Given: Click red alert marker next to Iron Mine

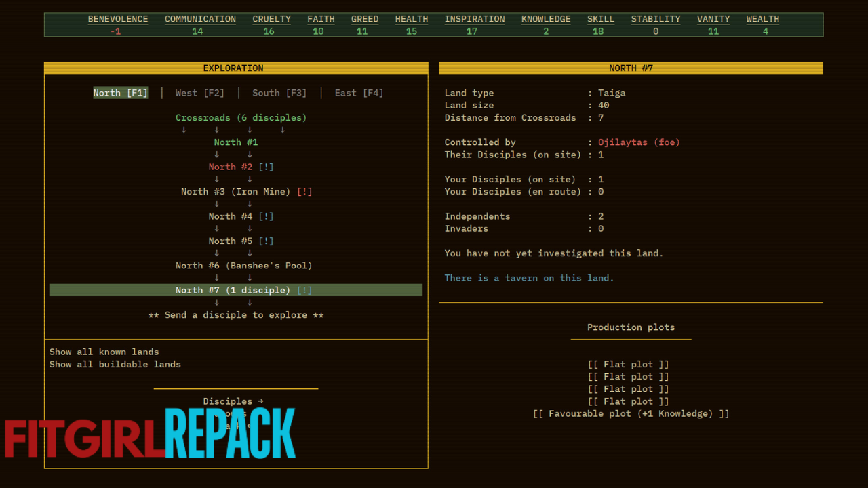Looking at the screenshot, I should coord(304,192).
